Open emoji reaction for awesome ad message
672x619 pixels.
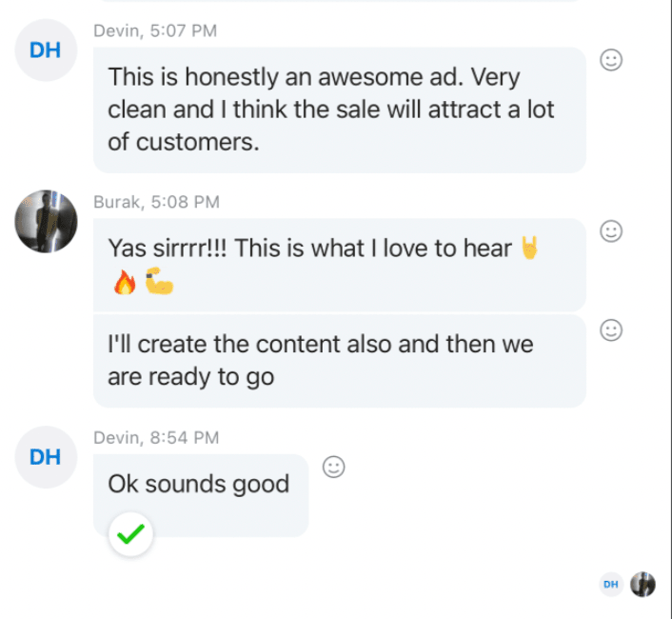pos(611,60)
